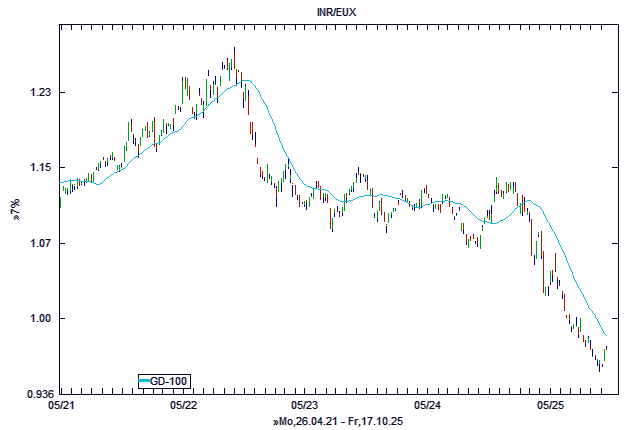Click the 1.15 price axis label

pyautogui.click(x=38, y=168)
